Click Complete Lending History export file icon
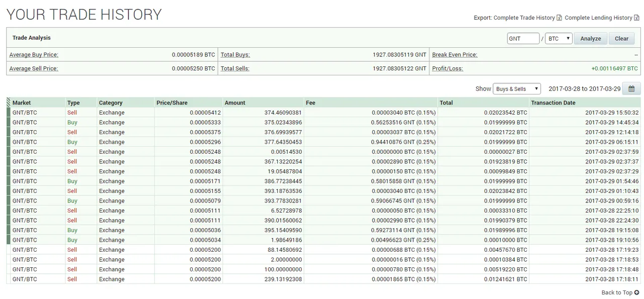644x299 pixels. click(636, 18)
